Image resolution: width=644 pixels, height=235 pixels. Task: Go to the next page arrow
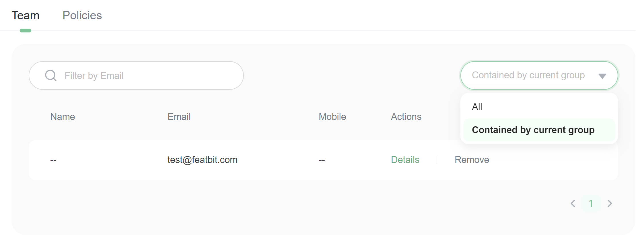(610, 203)
